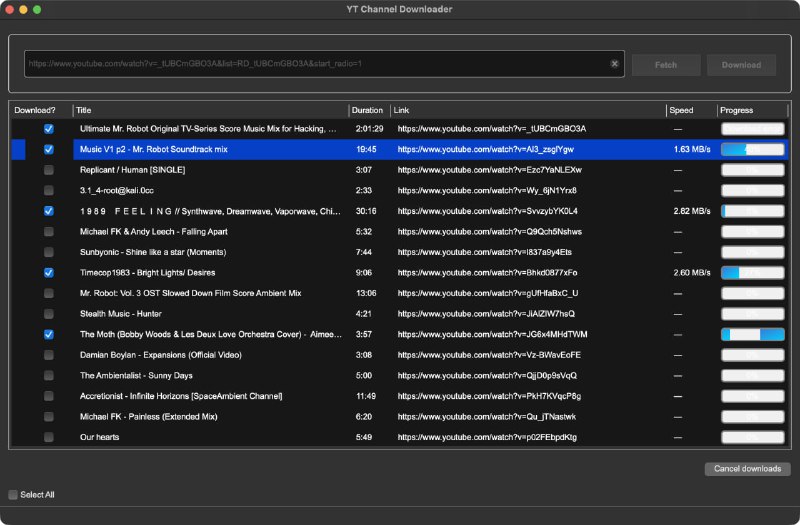
Task: Check the Stealth Music - Hunter checkbox
Action: point(49,314)
